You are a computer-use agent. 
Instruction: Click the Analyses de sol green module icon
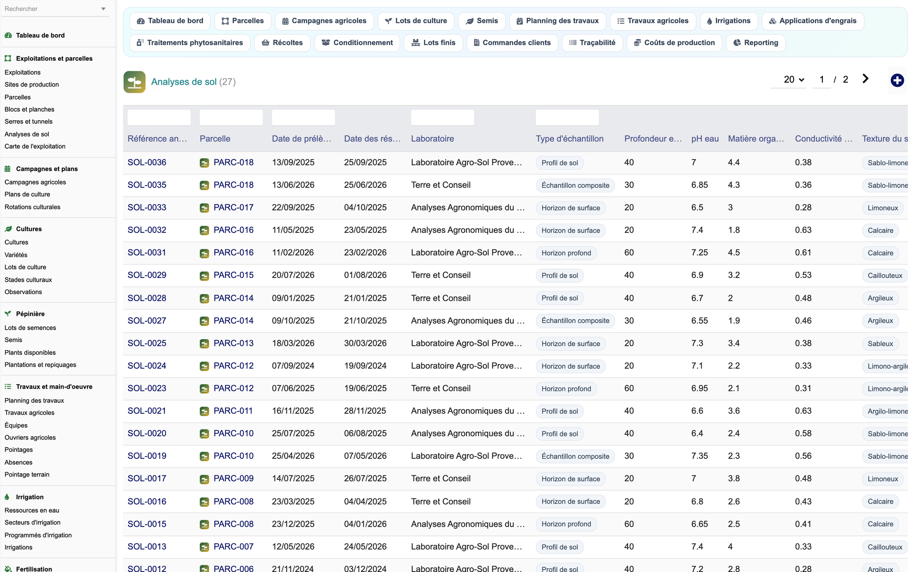134,82
